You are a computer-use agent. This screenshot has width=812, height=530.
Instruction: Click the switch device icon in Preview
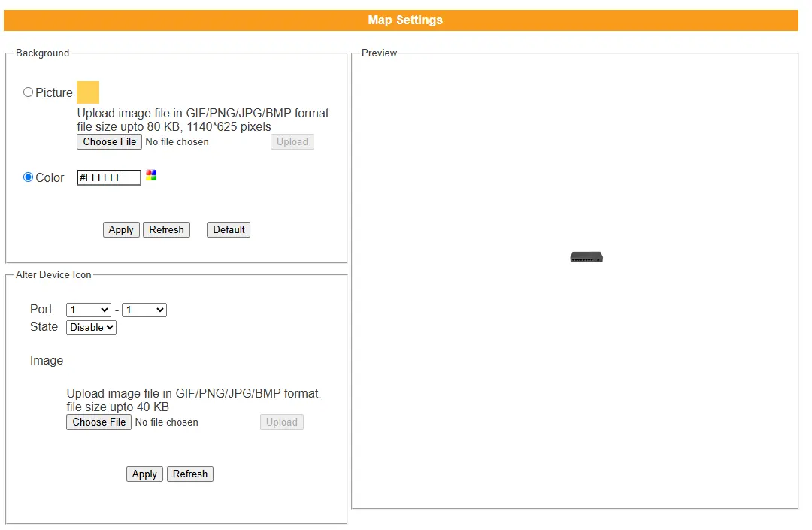click(x=586, y=256)
